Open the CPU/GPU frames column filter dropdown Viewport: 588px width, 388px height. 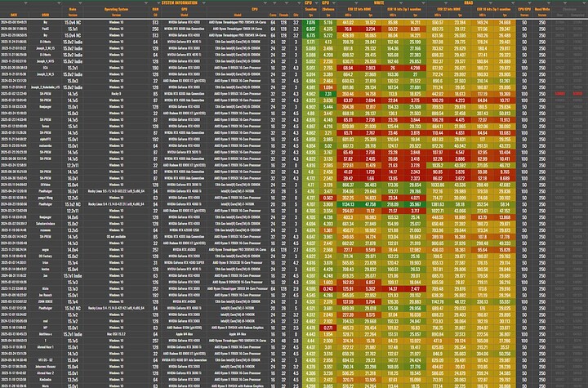click(x=528, y=3)
